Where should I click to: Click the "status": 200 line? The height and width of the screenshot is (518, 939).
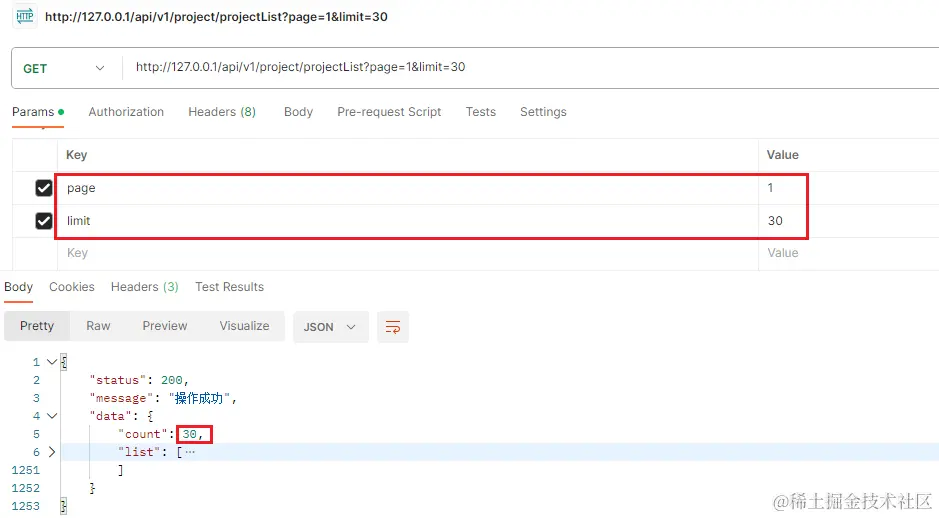pyautogui.click(x=139, y=380)
